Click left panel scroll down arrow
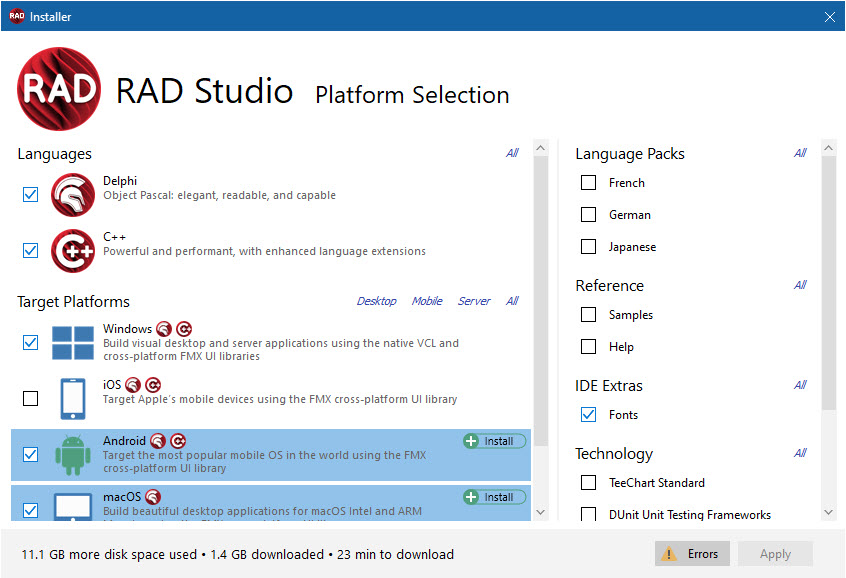This screenshot has height=578, width=846. point(541,512)
